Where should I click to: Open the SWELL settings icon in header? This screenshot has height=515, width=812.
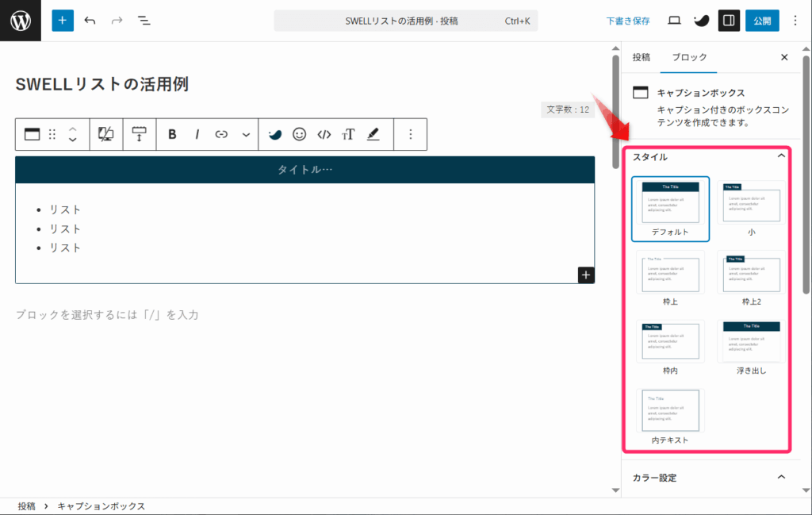[x=701, y=20]
